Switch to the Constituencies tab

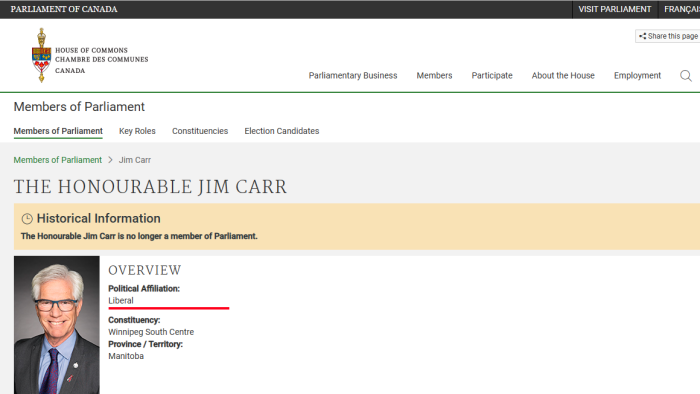tap(200, 131)
